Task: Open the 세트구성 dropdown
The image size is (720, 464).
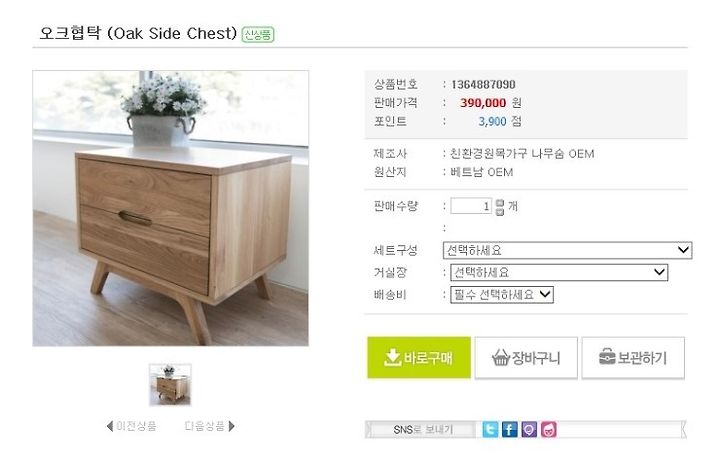Action: tap(567, 250)
